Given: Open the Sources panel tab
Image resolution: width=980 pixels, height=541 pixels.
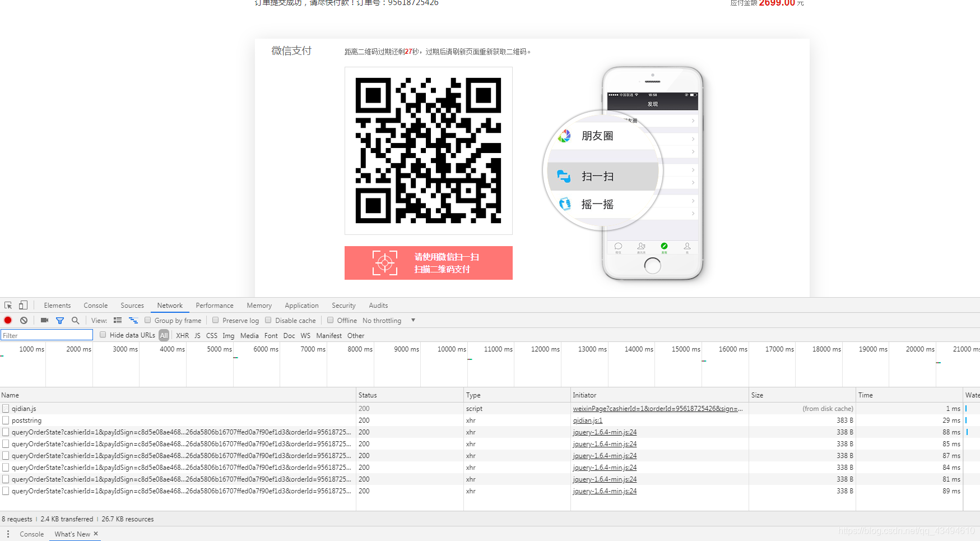Looking at the screenshot, I should click(132, 306).
